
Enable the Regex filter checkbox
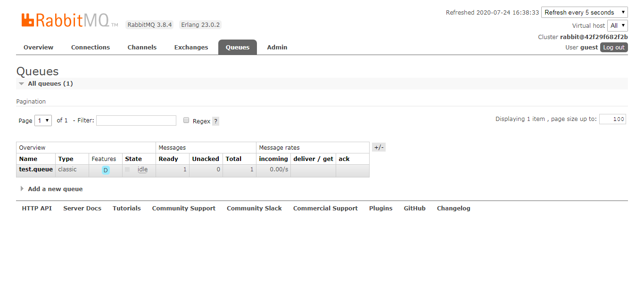click(186, 120)
